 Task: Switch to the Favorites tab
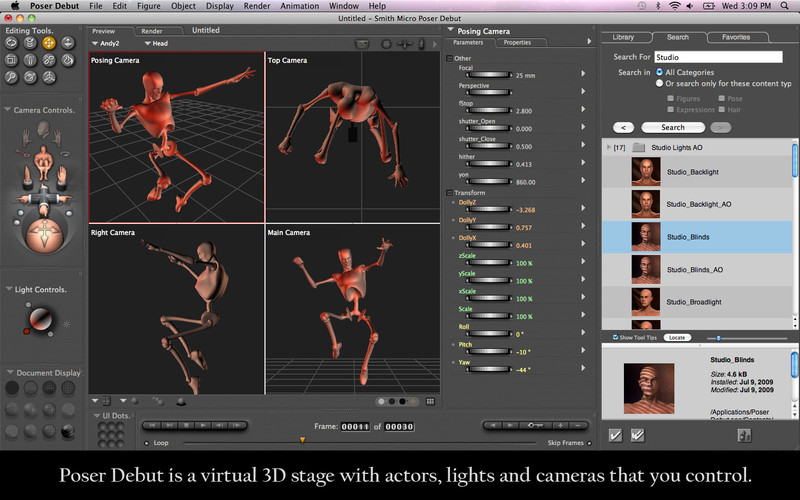click(736, 37)
